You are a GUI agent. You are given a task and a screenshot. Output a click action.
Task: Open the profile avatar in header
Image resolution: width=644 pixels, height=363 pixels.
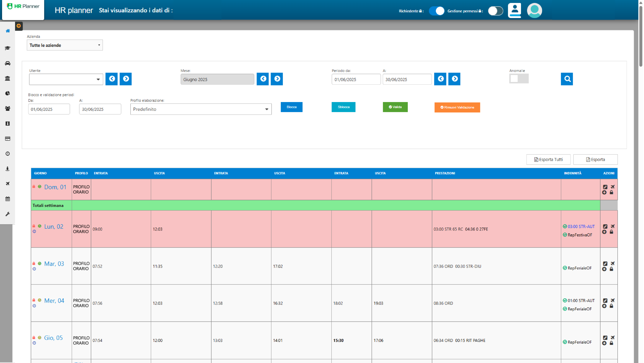click(x=534, y=11)
